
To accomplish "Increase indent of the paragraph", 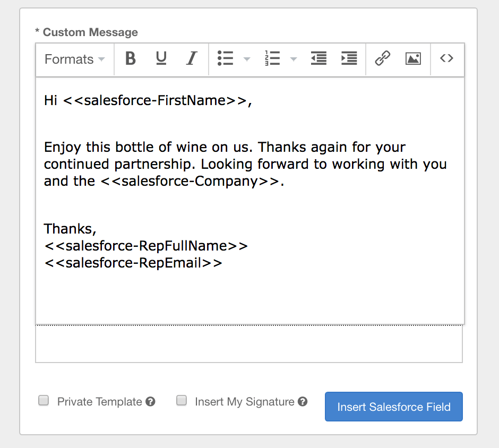I will click(349, 58).
